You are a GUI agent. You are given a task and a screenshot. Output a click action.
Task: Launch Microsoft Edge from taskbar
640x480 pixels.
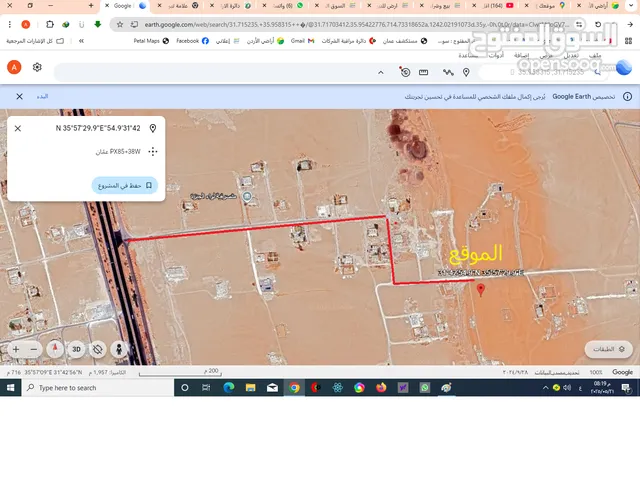pos(229,388)
